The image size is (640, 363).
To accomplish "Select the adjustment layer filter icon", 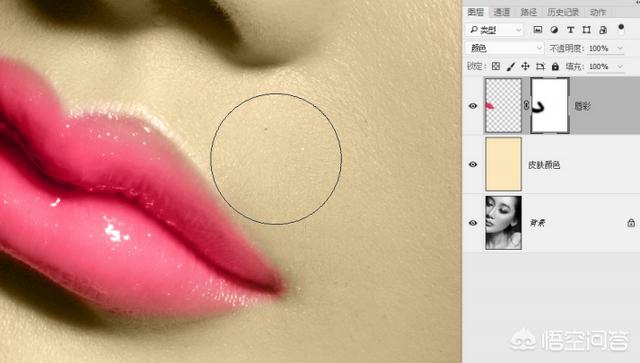I will [x=554, y=30].
